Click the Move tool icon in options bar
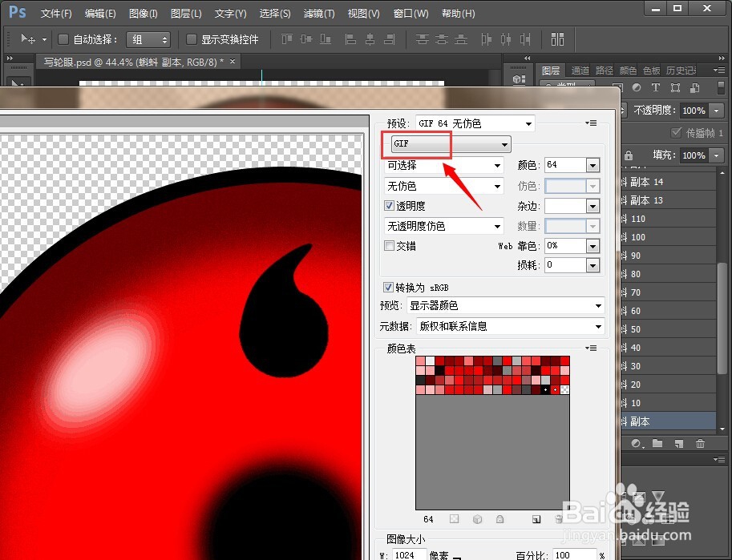This screenshot has height=560, width=732. [x=29, y=39]
